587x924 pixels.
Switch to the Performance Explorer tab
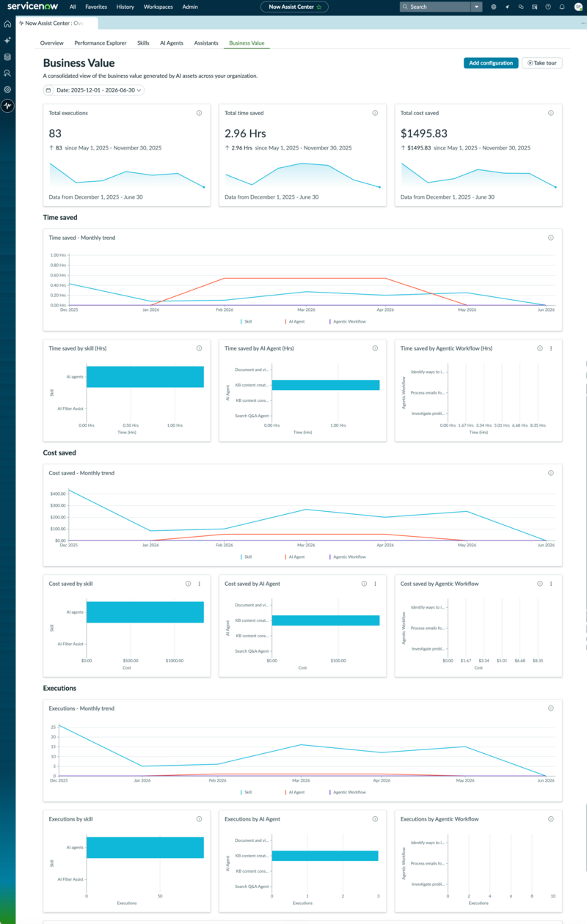coord(101,43)
